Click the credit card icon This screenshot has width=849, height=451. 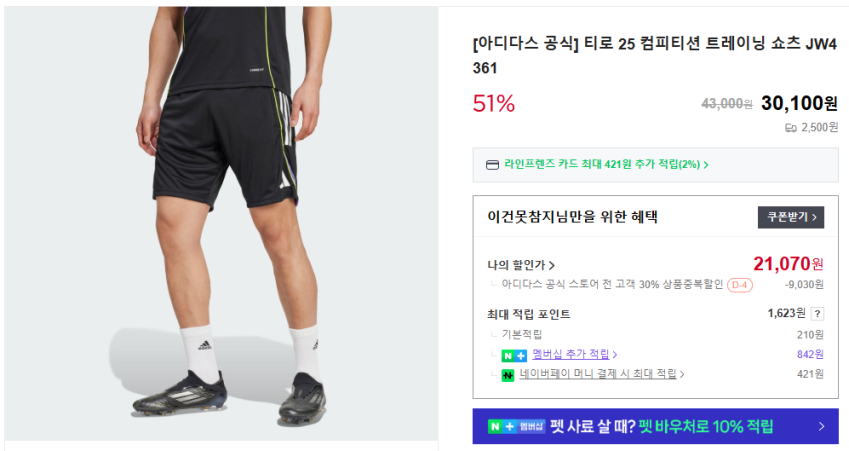tap(492, 165)
